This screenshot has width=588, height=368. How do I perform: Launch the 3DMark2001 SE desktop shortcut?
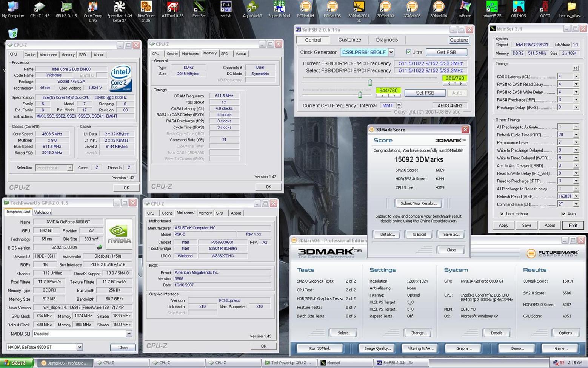pyautogui.click(x=359, y=11)
